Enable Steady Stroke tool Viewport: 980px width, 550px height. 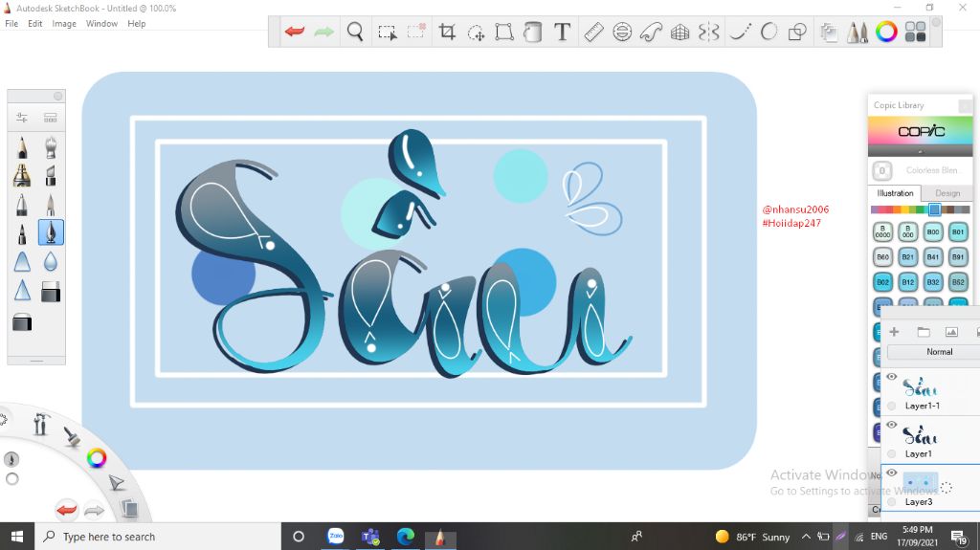[740, 32]
